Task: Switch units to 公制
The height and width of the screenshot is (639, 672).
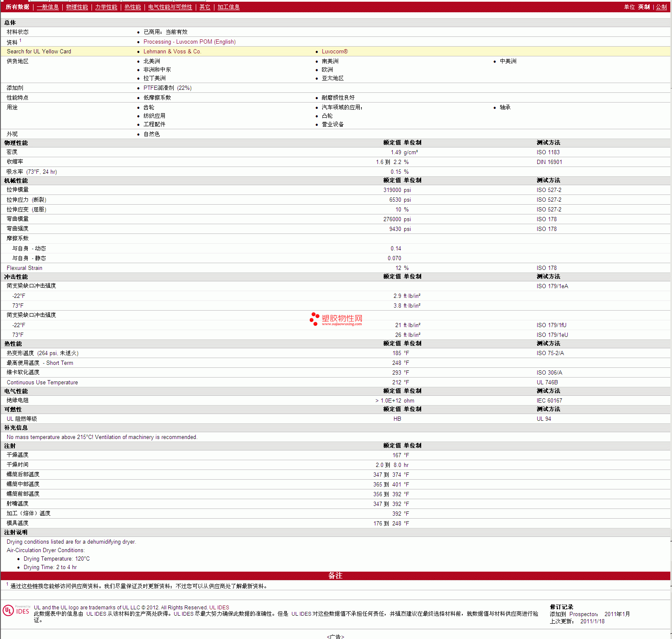Action: pyautogui.click(x=661, y=7)
